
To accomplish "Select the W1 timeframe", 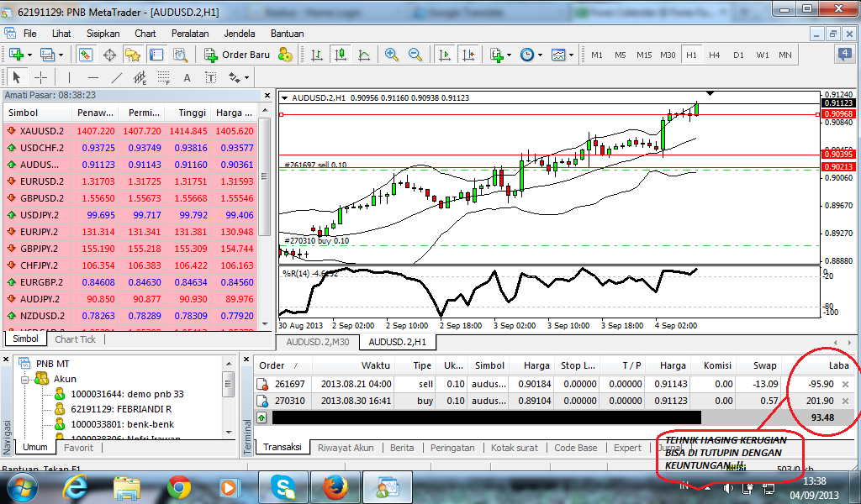I will (763, 55).
